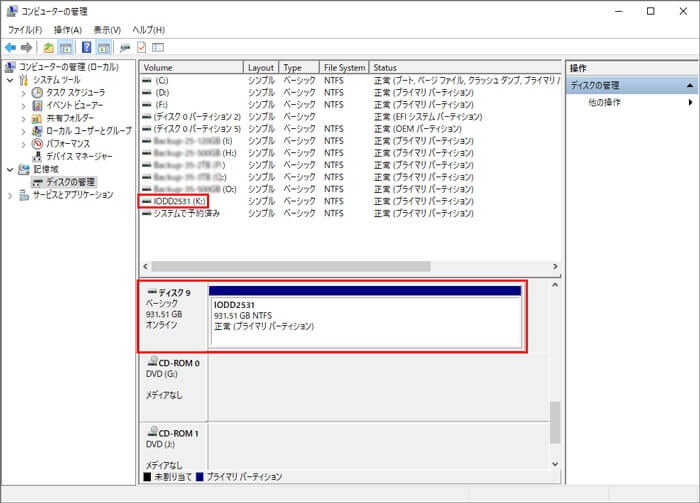
Task: Click the up one level folder icon
Action: click(48, 47)
